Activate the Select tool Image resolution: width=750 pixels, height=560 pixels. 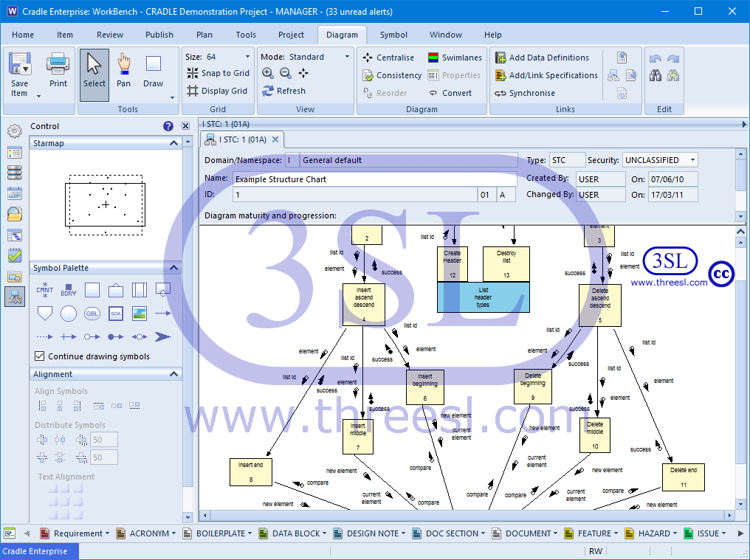click(x=94, y=75)
